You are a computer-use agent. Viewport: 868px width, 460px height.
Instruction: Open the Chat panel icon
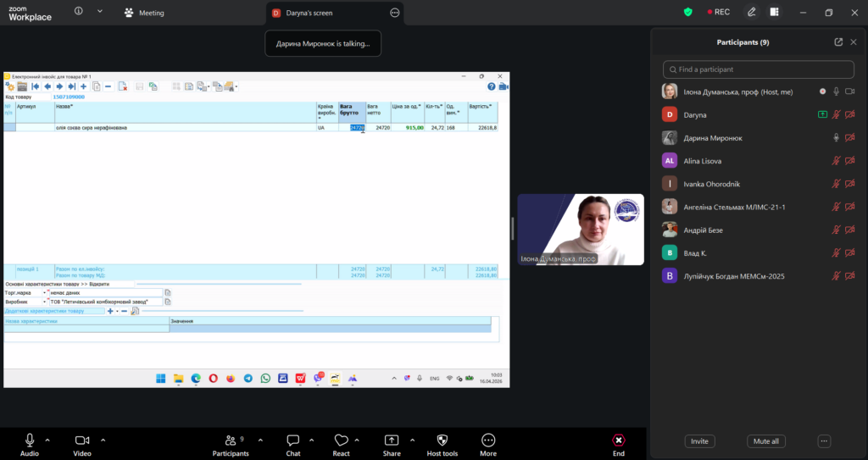click(x=292, y=440)
